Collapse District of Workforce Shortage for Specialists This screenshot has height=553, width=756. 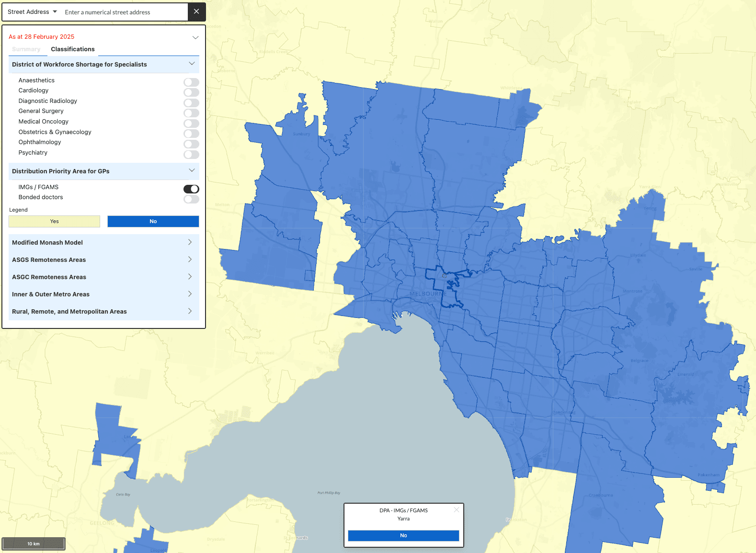tap(192, 64)
